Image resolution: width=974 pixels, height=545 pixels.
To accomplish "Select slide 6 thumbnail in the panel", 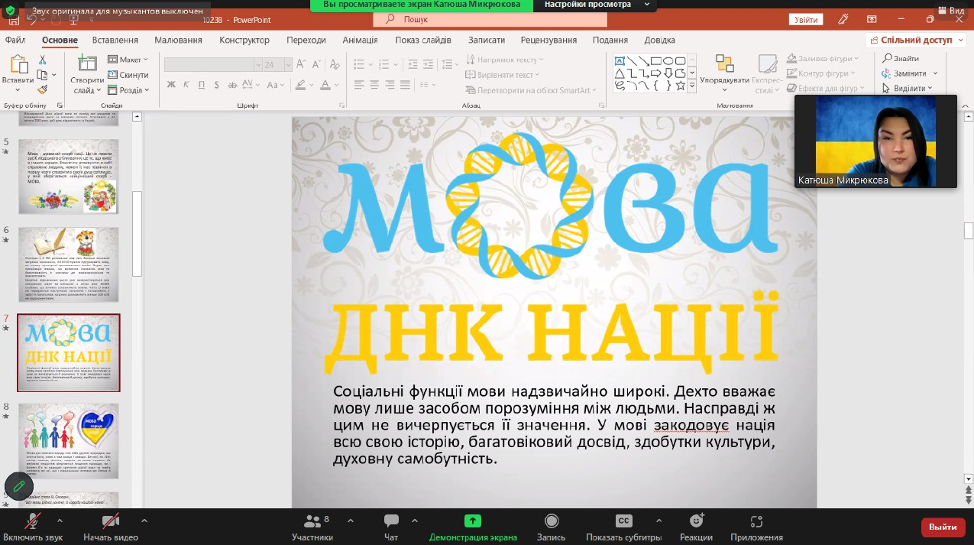I will (x=68, y=264).
